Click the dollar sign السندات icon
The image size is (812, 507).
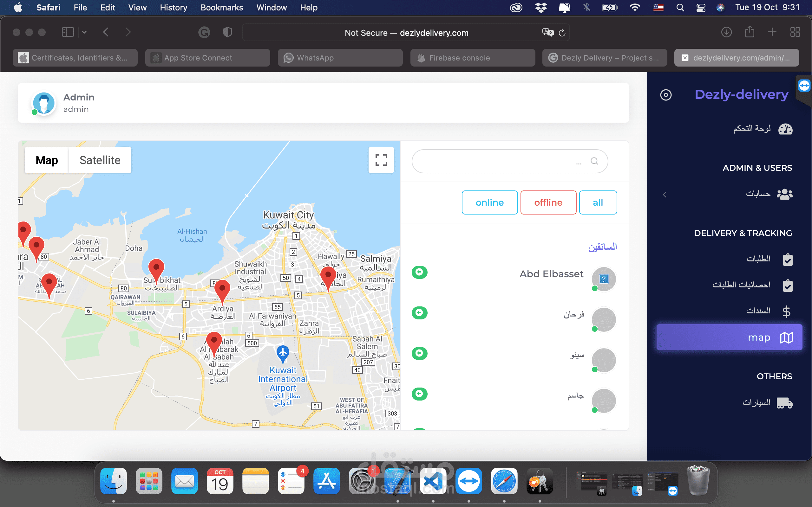point(786,311)
